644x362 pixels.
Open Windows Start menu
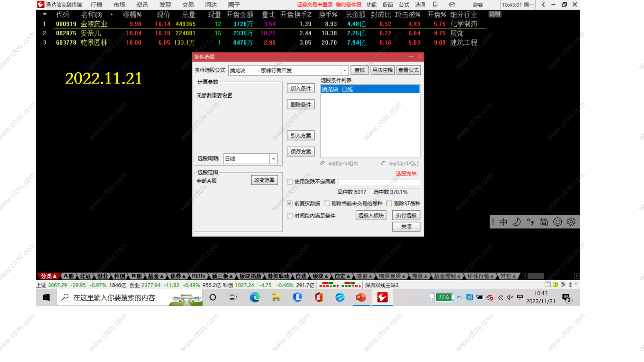pos(46,297)
